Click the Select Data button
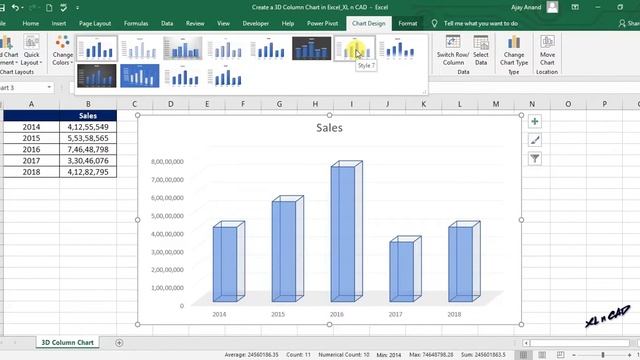This screenshot has width=640, height=360. (481, 50)
